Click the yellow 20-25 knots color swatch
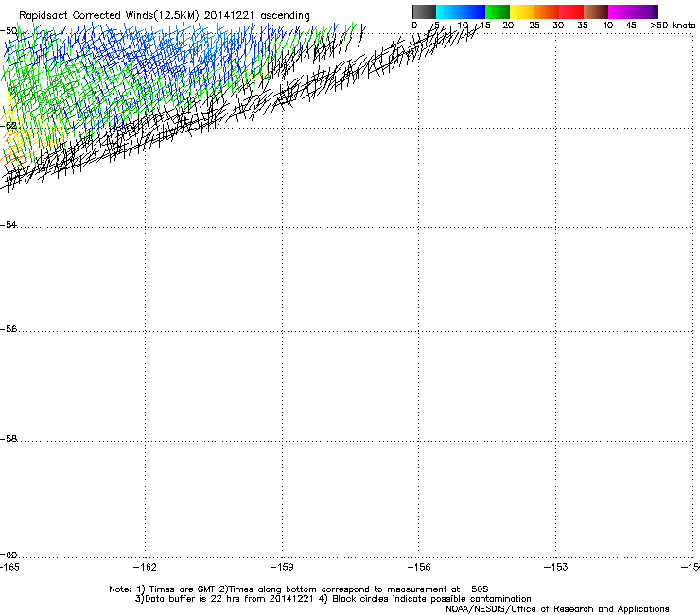 click(522, 11)
